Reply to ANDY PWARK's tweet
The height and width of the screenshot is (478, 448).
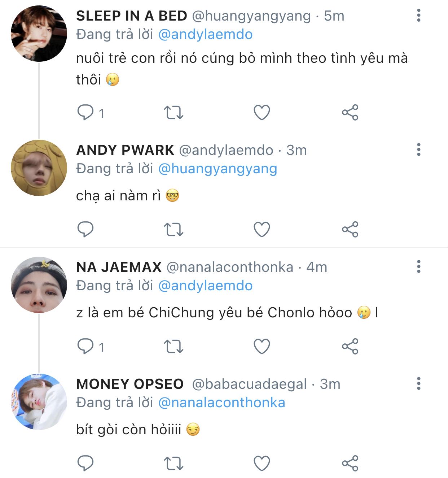(85, 229)
